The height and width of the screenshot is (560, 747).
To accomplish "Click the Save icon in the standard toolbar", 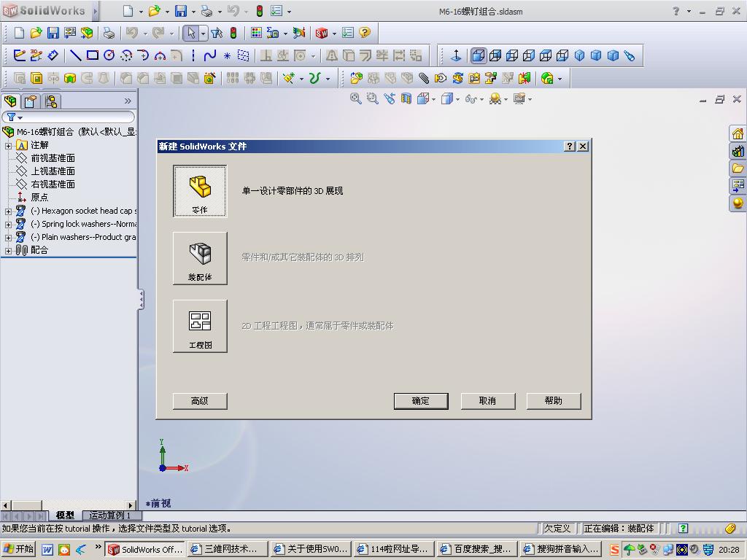I will click(53, 33).
